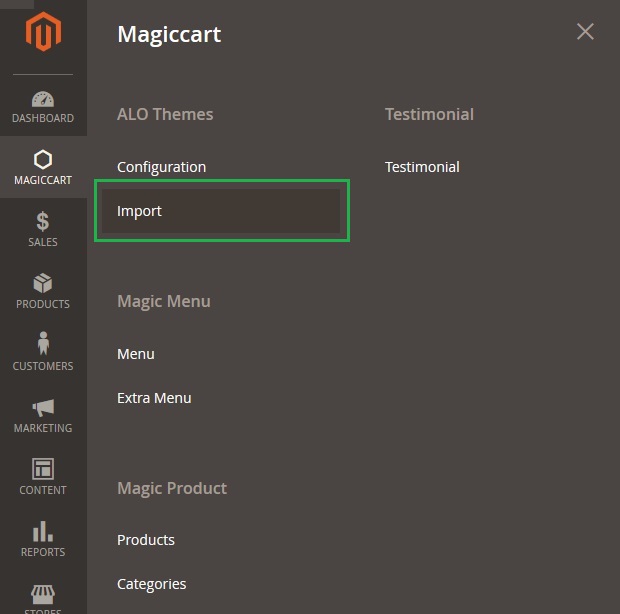This screenshot has width=620, height=614.
Task: Select Import under ALO Themes
Action: (x=139, y=211)
